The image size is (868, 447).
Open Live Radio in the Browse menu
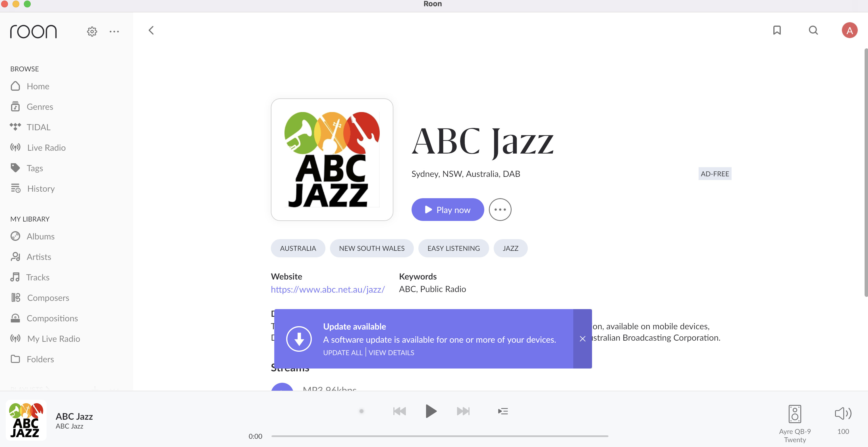coord(46,148)
